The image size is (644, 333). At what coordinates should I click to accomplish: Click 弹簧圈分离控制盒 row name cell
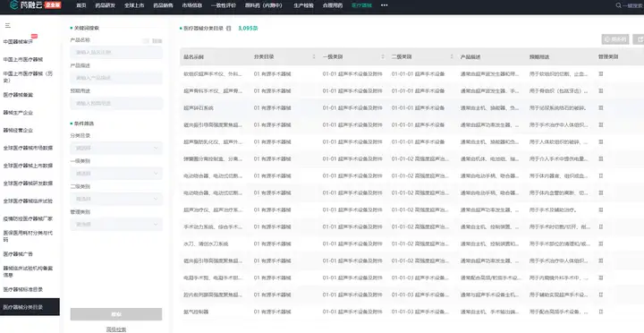click(x=213, y=158)
